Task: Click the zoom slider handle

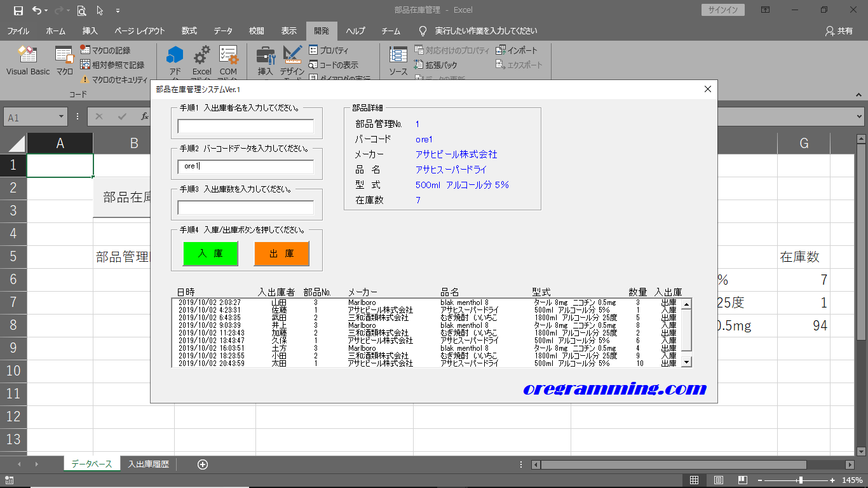Action: [801, 480]
